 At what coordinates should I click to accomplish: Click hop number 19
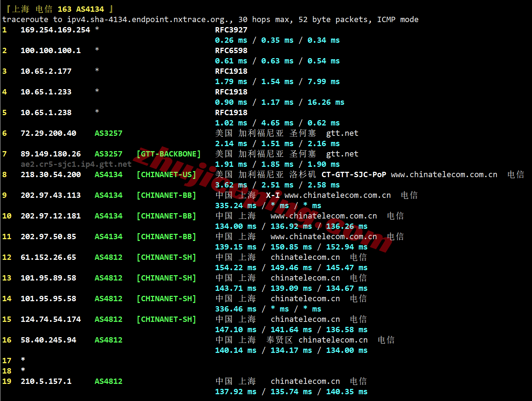pyautogui.click(x=7, y=381)
